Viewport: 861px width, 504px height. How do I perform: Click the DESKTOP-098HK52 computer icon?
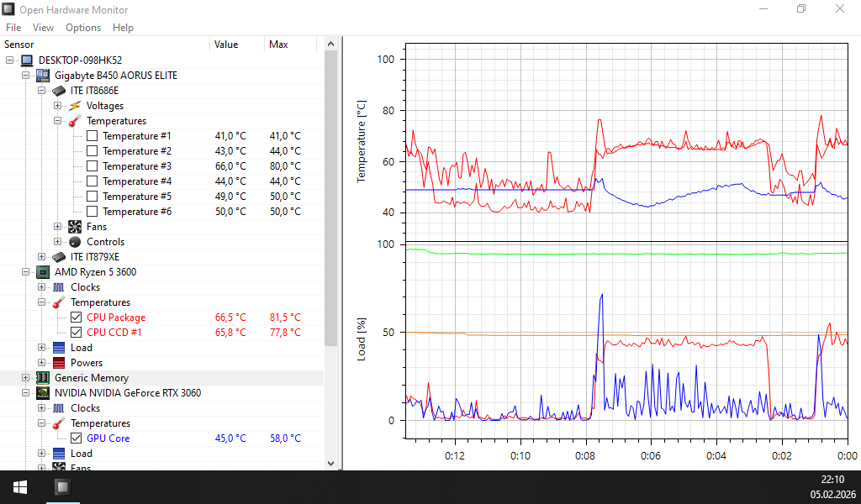coord(27,60)
